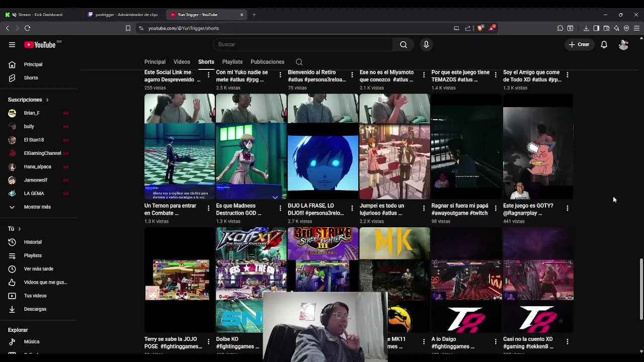Open ElGamingChannel subscription
This screenshot has height=362, width=644.
point(38,153)
